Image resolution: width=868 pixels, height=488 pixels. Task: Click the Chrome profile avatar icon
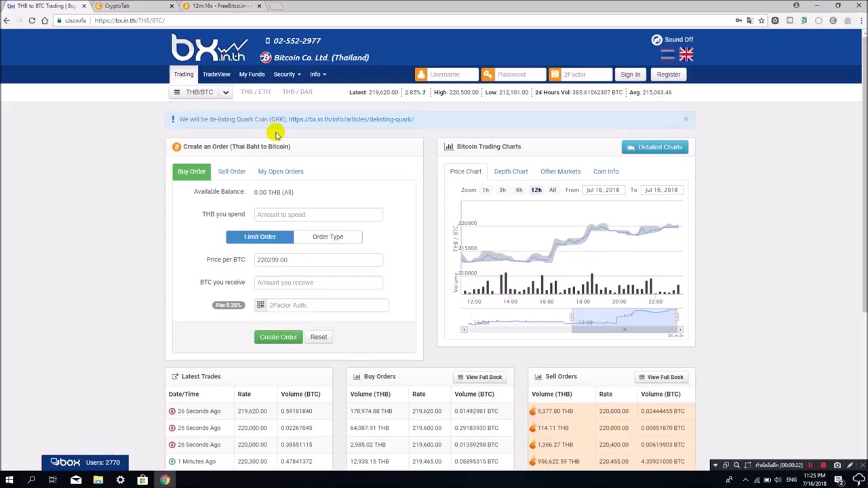tap(796, 5)
